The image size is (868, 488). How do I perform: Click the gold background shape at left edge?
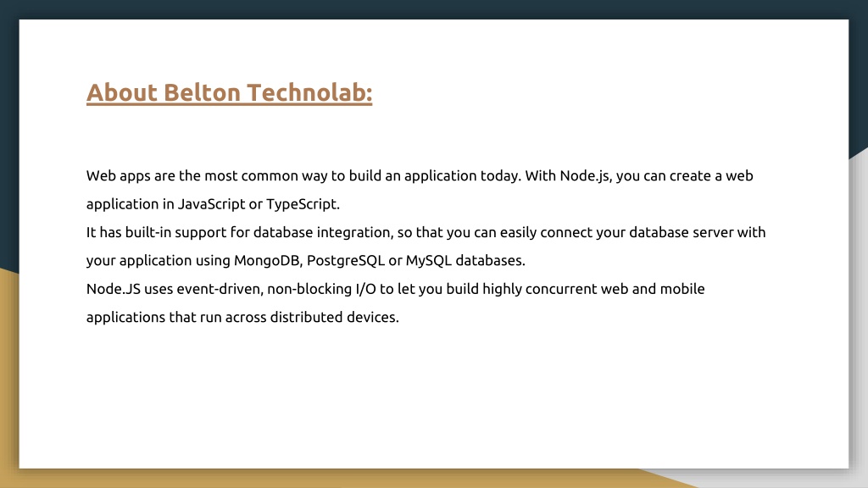(8, 376)
